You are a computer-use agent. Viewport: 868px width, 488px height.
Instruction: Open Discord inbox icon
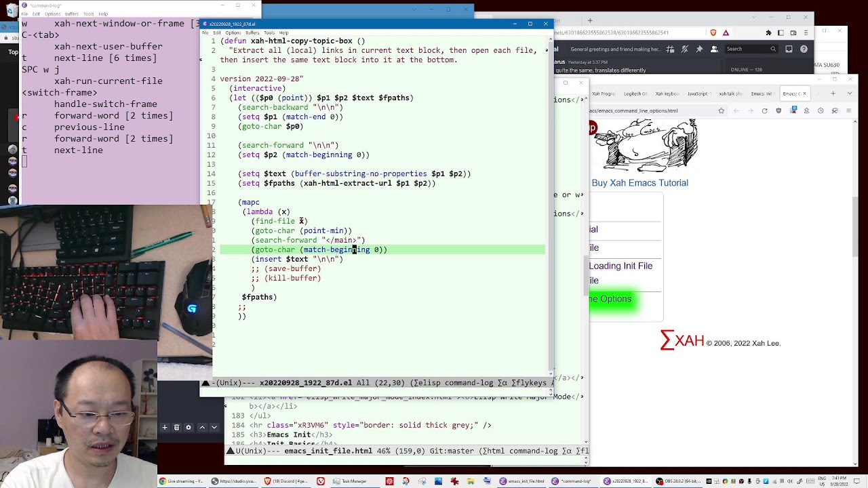pyautogui.click(x=789, y=49)
